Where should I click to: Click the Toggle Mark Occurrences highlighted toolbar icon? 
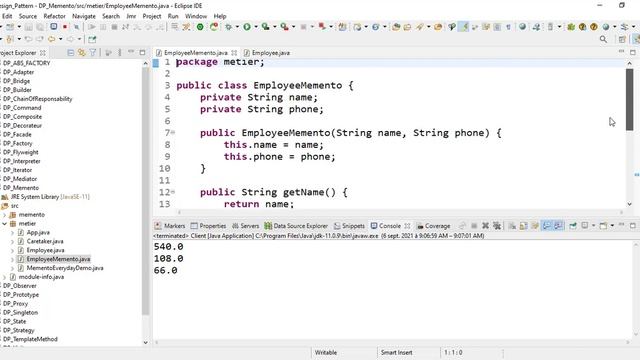463,27
